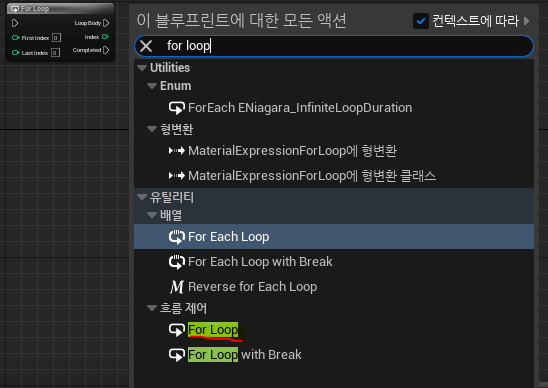
Task: Collapse the 배열 subcategory
Action: click(x=152, y=215)
